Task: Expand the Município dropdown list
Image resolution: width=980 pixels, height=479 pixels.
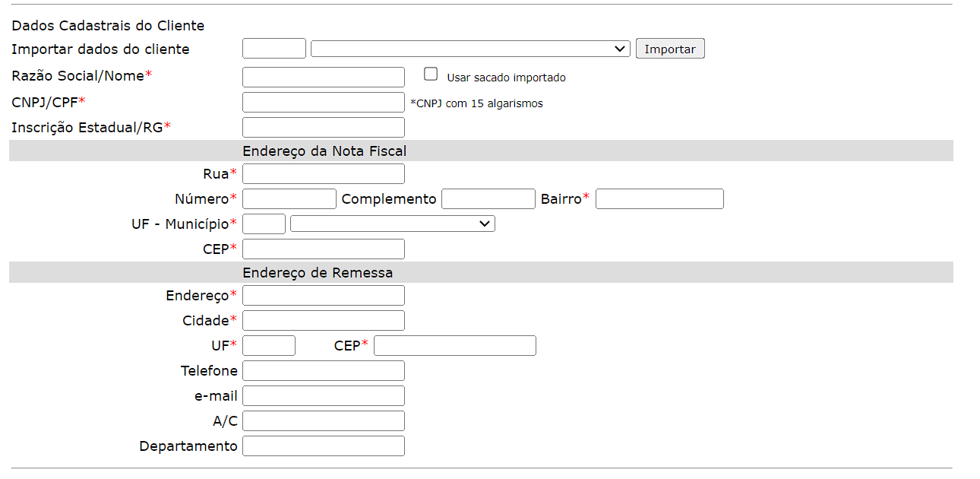Action: (392, 224)
